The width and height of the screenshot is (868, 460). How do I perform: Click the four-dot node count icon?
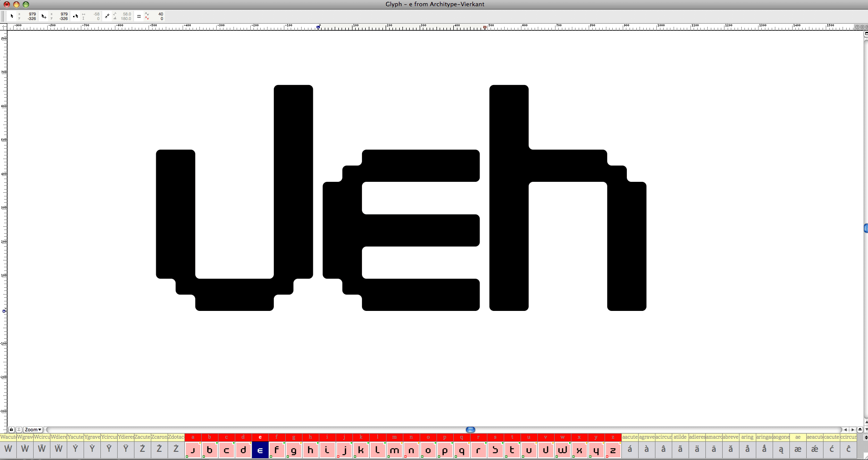pyautogui.click(x=139, y=16)
